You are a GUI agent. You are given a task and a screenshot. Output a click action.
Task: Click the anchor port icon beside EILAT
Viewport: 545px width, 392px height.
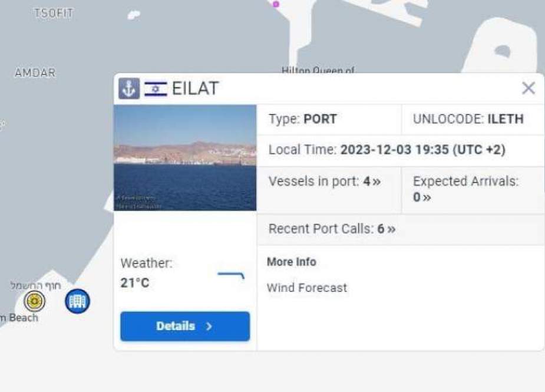point(129,88)
